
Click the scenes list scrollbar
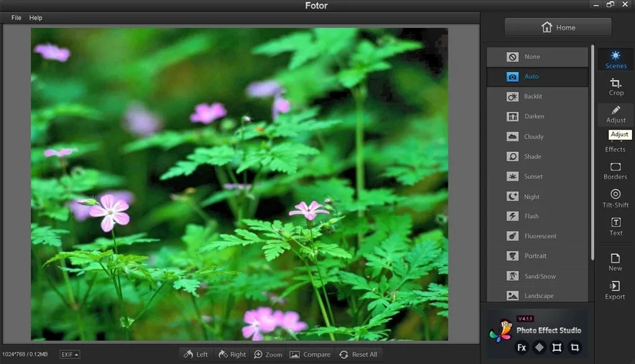[592, 153]
